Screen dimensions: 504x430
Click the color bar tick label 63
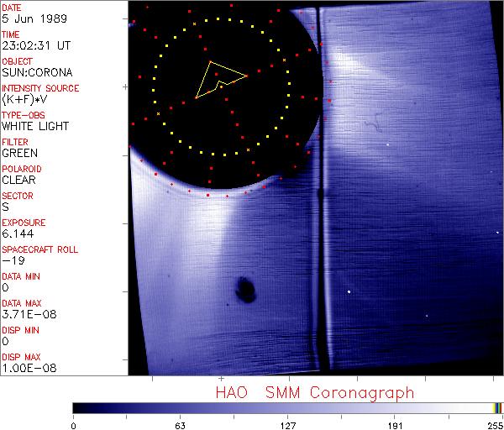[x=180, y=426]
